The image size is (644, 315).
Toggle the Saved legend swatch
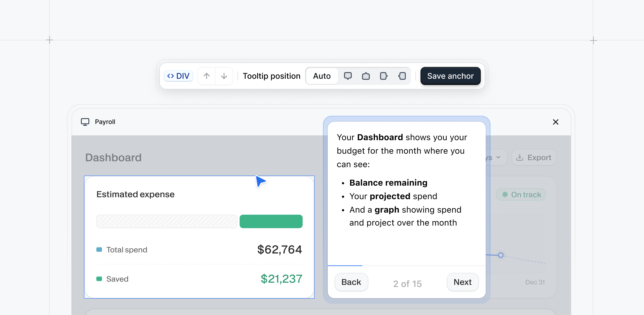(99, 279)
